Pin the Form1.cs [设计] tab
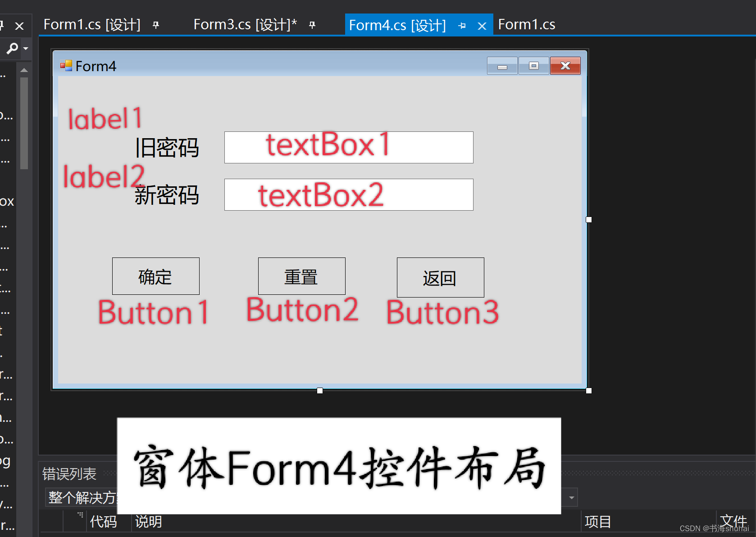This screenshot has width=756, height=537. [156, 25]
